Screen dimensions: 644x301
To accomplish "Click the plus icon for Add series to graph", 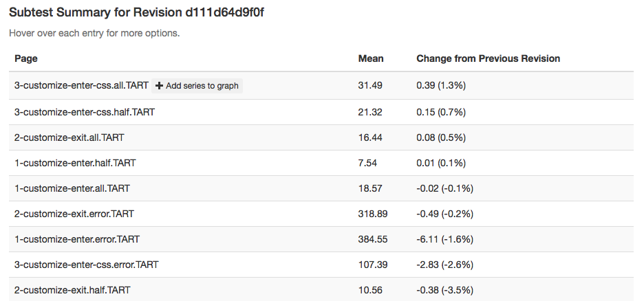I will [x=160, y=86].
